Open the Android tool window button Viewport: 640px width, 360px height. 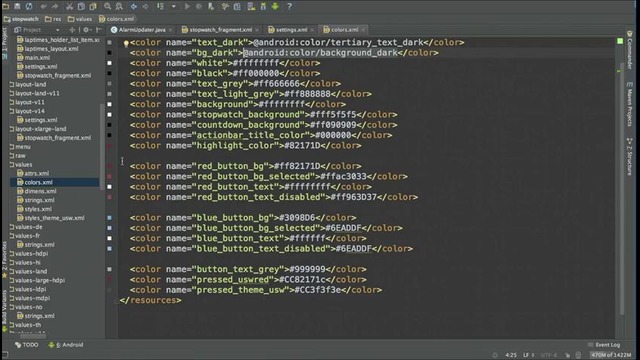66,345
